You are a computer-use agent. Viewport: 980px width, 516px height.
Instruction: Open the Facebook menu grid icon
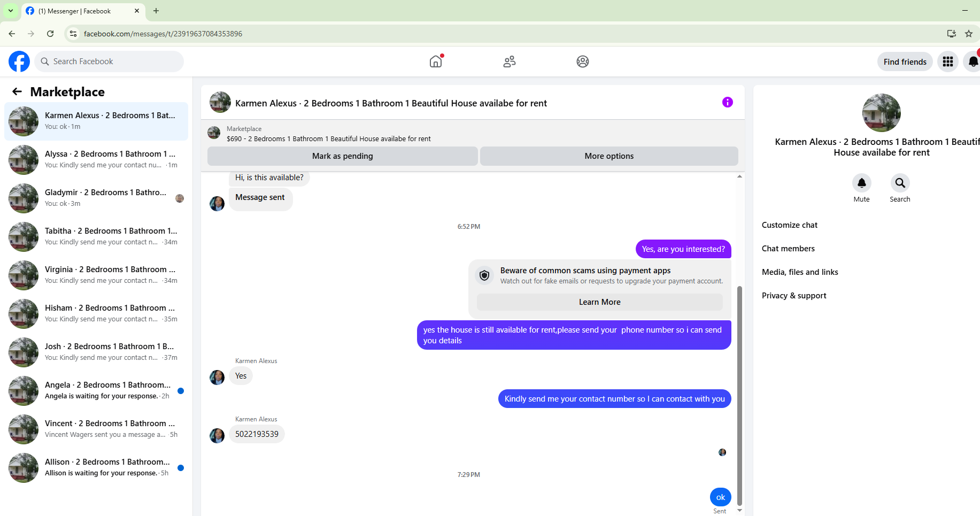click(x=948, y=61)
